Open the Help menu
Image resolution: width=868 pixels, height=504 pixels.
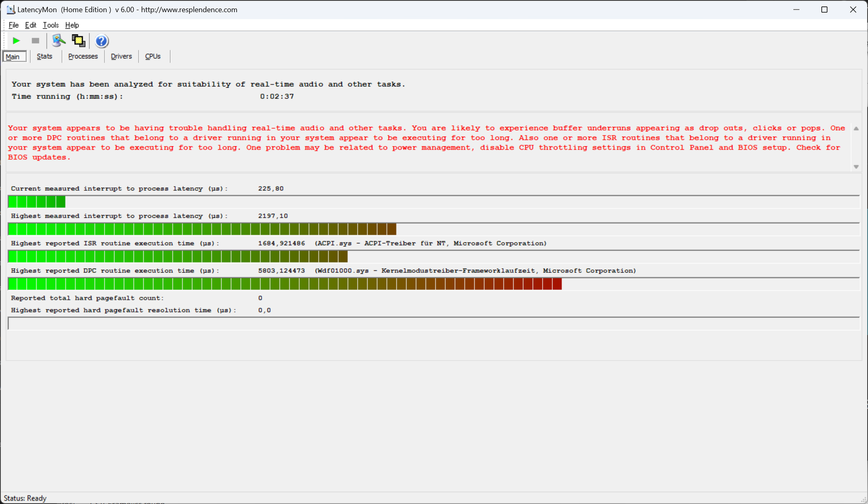[72, 25]
